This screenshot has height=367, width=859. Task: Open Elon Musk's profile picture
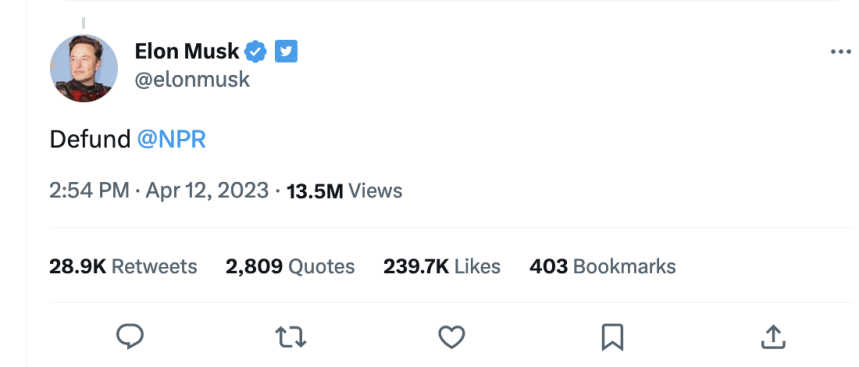click(x=84, y=68)
